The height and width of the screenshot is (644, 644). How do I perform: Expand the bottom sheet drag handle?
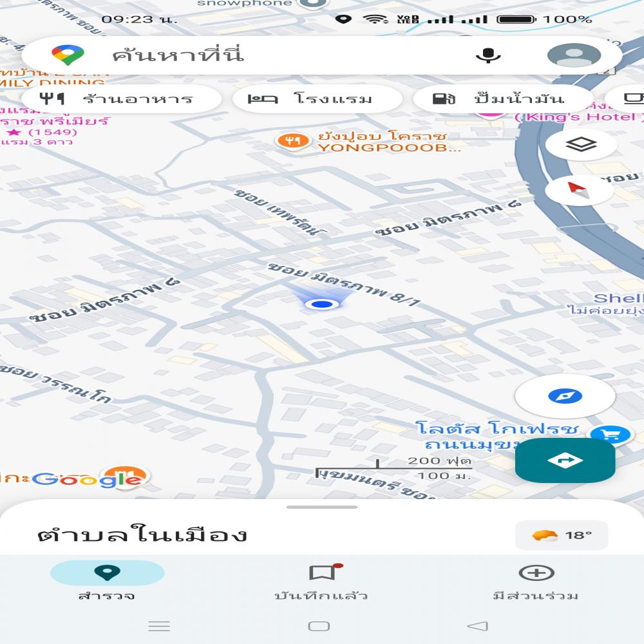(x=321, y=507)
